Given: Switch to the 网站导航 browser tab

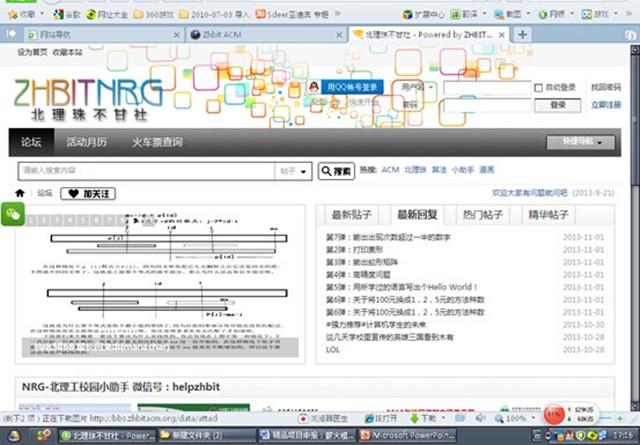Looking at the screenshot, I should [x=103, y=35].
